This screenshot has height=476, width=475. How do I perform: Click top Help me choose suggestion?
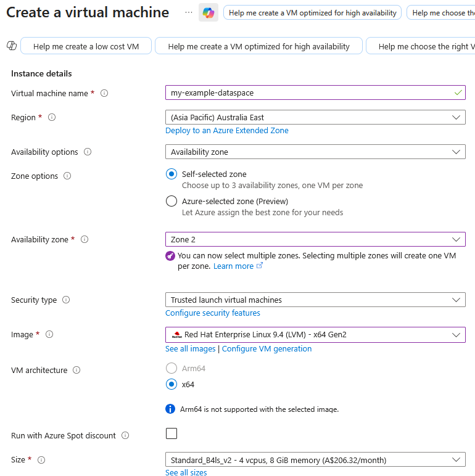point(441,13)
